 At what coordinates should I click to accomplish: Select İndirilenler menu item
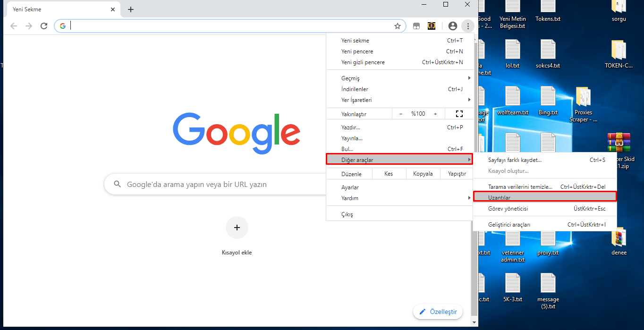pos(399,89)
